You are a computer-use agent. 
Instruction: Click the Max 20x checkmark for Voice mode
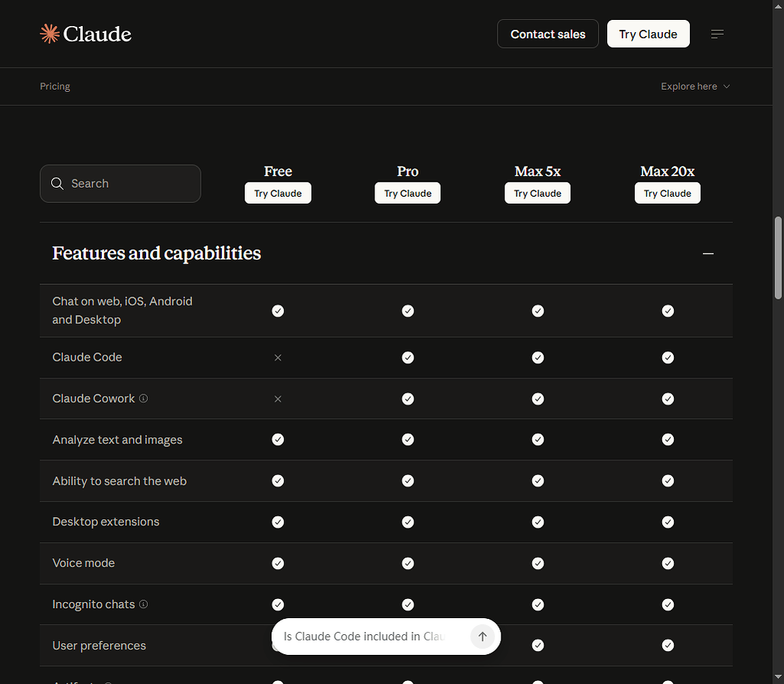point(668,564)
